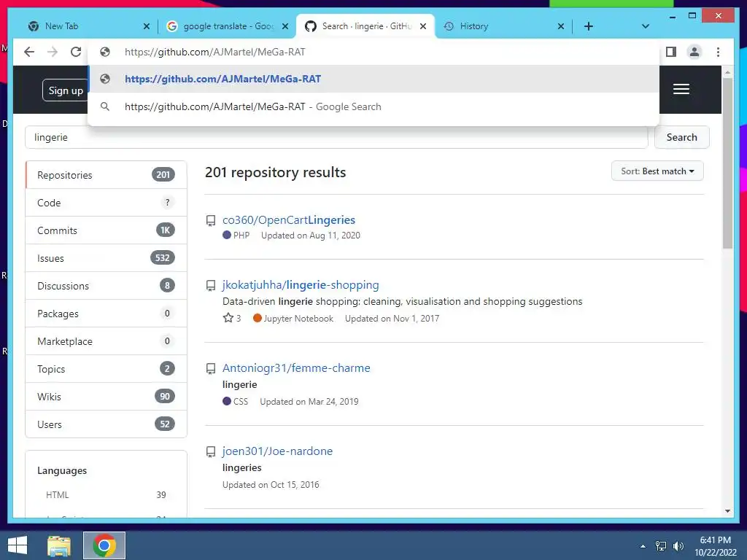The image size is (747, 560).
Task: Click the CSS language label
Action: point(241,402)
